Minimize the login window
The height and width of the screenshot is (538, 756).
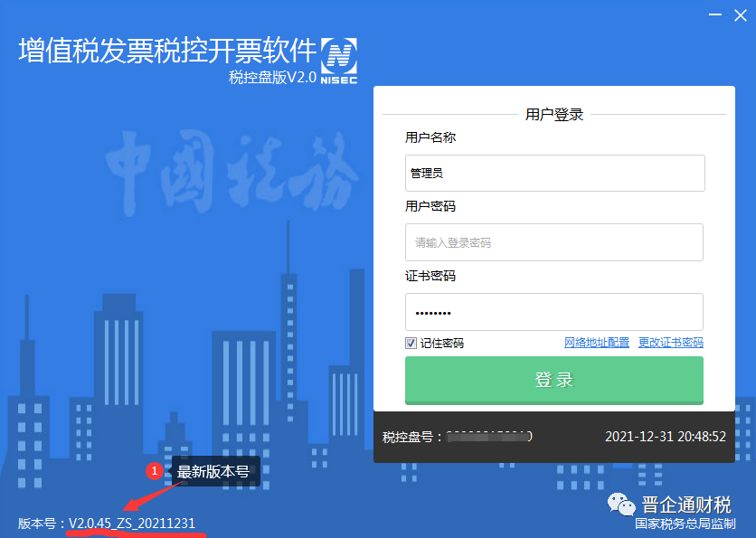(715, 15)
